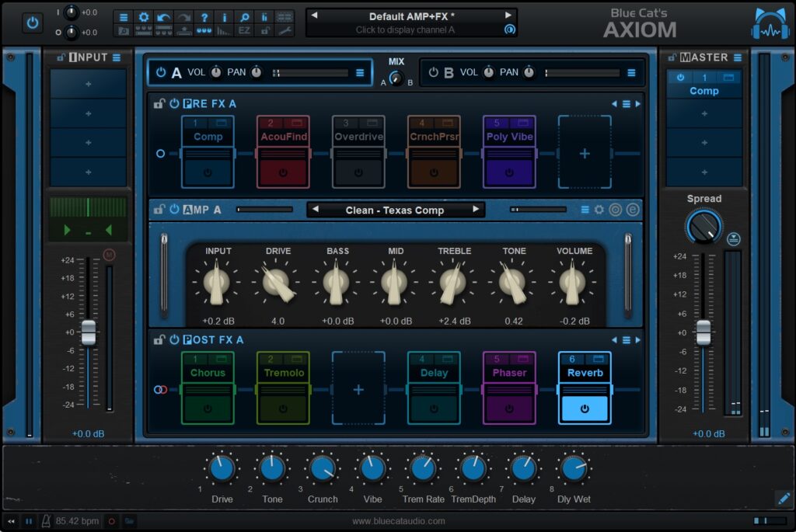Toggle the main plugin power button
The width and height of the screenshot is (796, 532).
coord(33,23)
